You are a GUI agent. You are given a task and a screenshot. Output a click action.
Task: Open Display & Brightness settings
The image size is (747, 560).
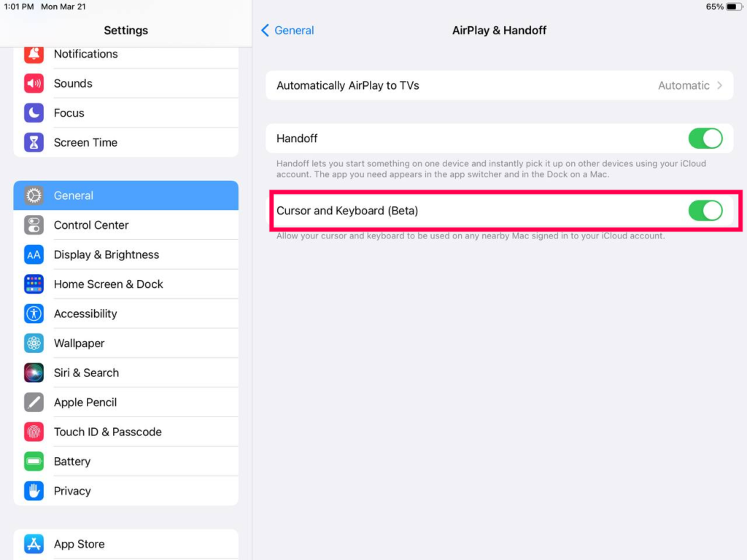[125, 254]
